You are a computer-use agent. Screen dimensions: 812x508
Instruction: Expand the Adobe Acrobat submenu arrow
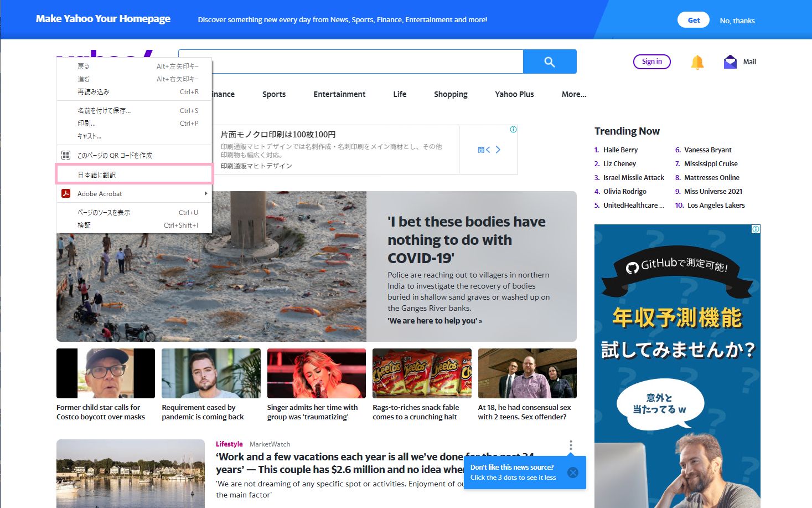click(206, 193)
